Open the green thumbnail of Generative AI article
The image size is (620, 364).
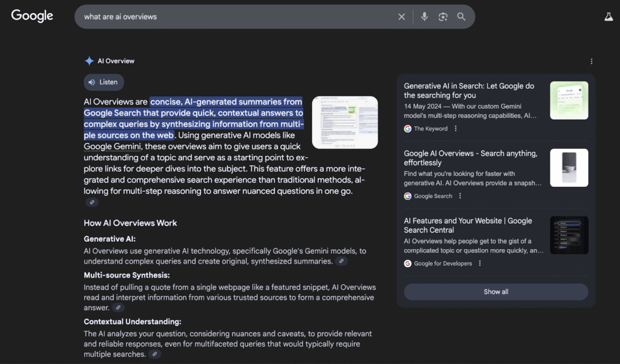[569, 100]
